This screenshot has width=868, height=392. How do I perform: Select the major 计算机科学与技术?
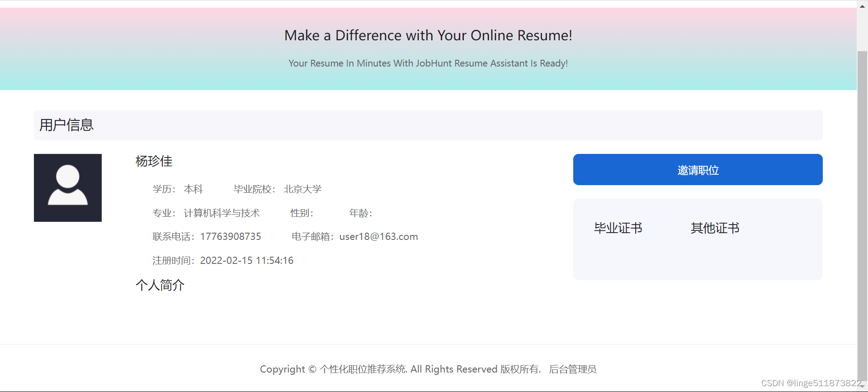click(222, 213)
